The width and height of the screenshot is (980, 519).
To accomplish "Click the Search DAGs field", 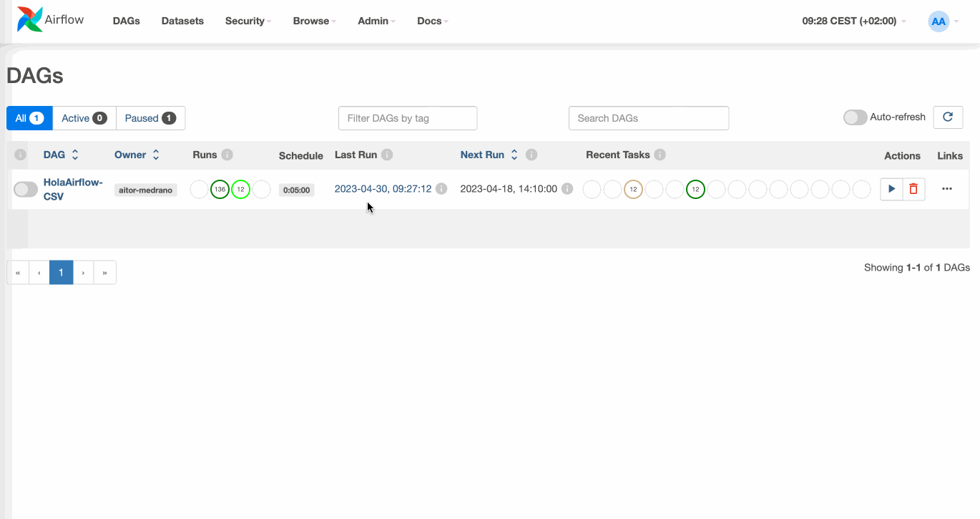I will pyautogui.click(x=649, y=118).
